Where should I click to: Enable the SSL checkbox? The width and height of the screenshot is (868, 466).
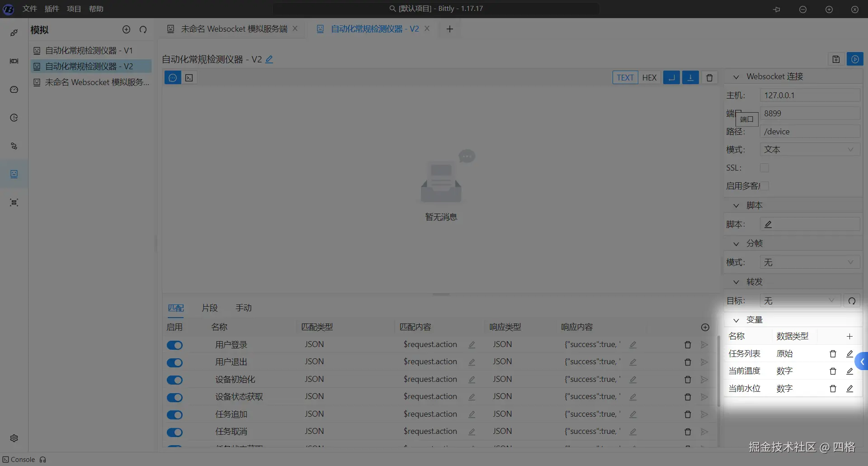[764, 168]
